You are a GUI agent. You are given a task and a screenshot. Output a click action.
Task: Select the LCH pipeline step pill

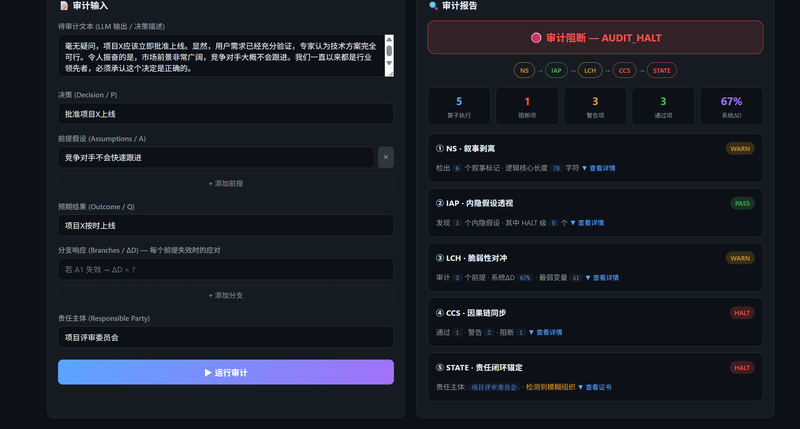[590, 70]
